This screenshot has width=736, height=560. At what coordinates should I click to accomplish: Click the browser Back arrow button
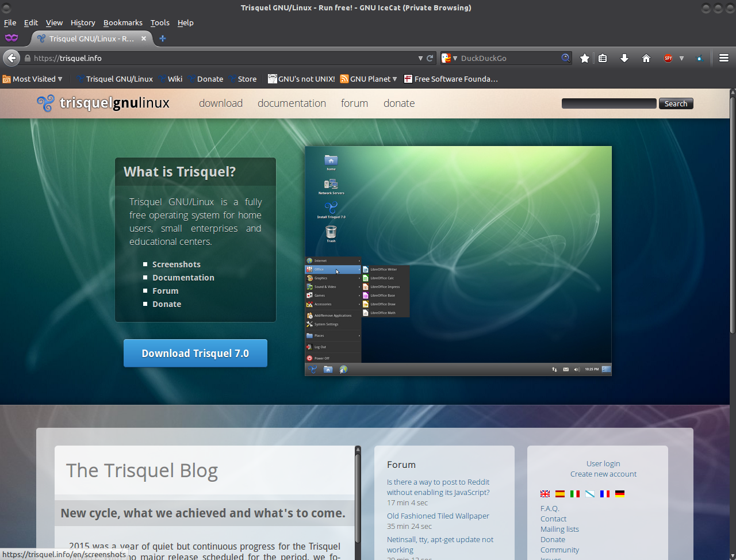pos(11,58)
